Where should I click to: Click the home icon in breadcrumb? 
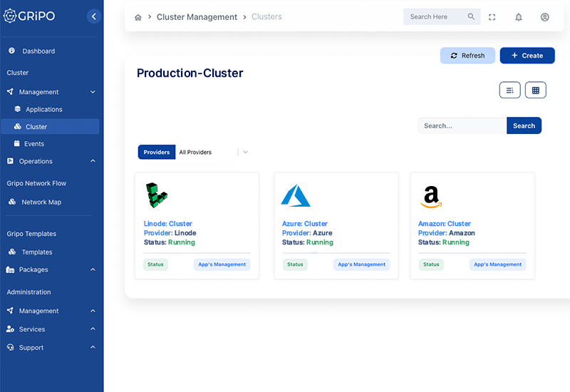click(x=138, y=17)
